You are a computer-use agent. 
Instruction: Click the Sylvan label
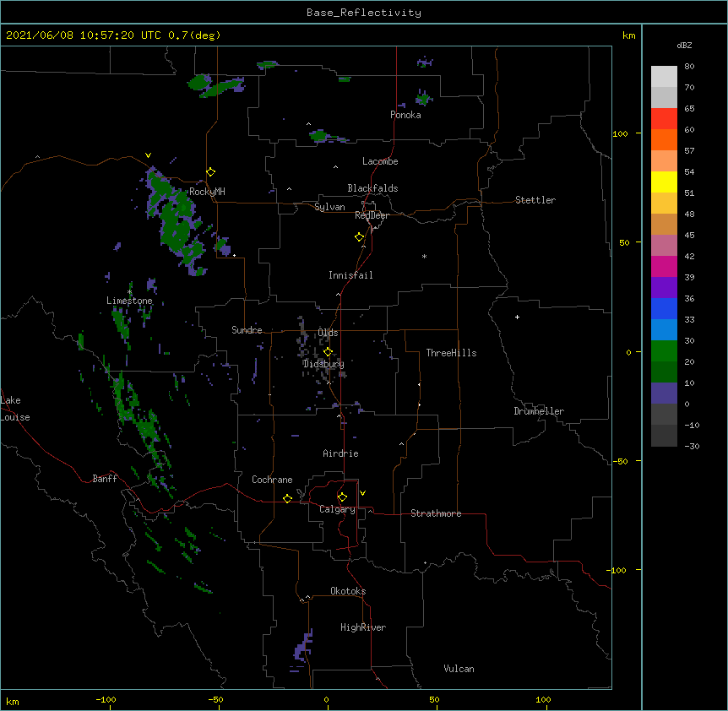coord(329,207)
